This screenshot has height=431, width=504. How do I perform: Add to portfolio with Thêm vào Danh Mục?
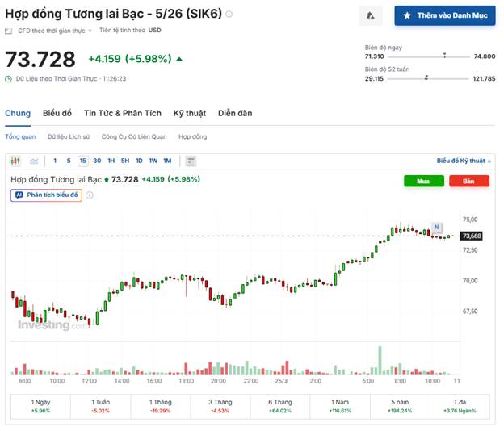pos(445,15)
